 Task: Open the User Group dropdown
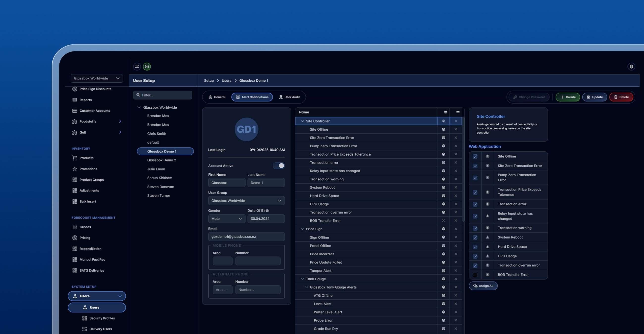coord(246,201)
